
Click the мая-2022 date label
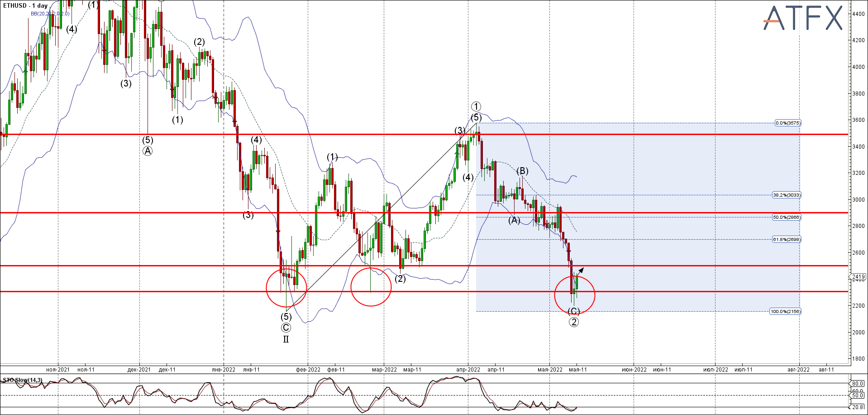tap(550, 370)
